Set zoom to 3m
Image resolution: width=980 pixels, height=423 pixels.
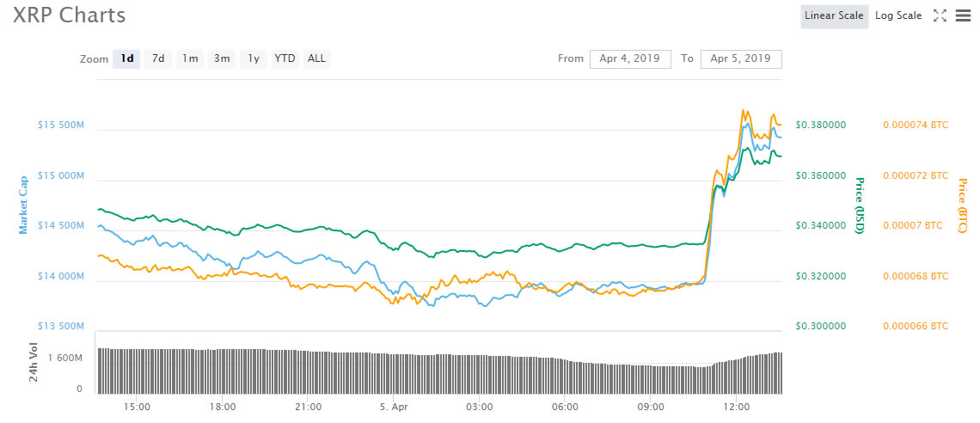pyautogui.click(x=222, y=58)
